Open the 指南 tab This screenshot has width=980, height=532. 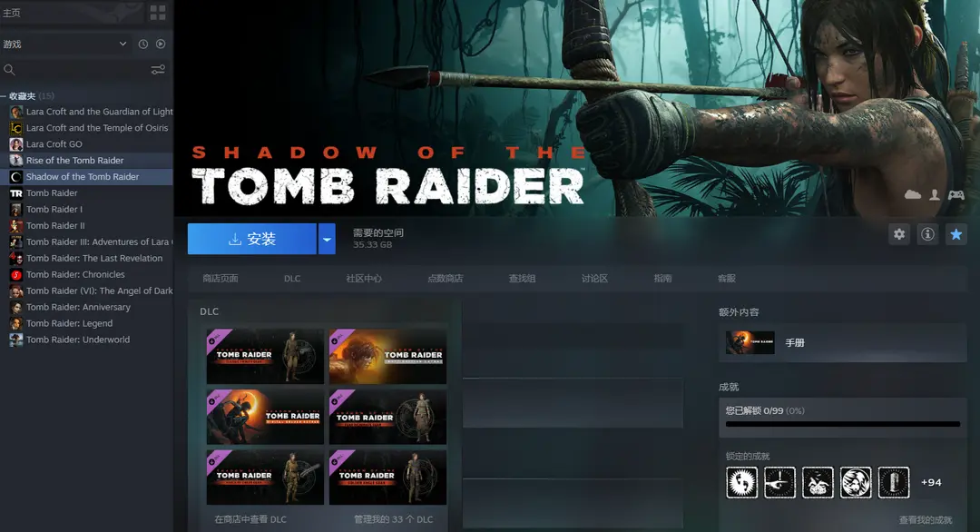[662, 278]
